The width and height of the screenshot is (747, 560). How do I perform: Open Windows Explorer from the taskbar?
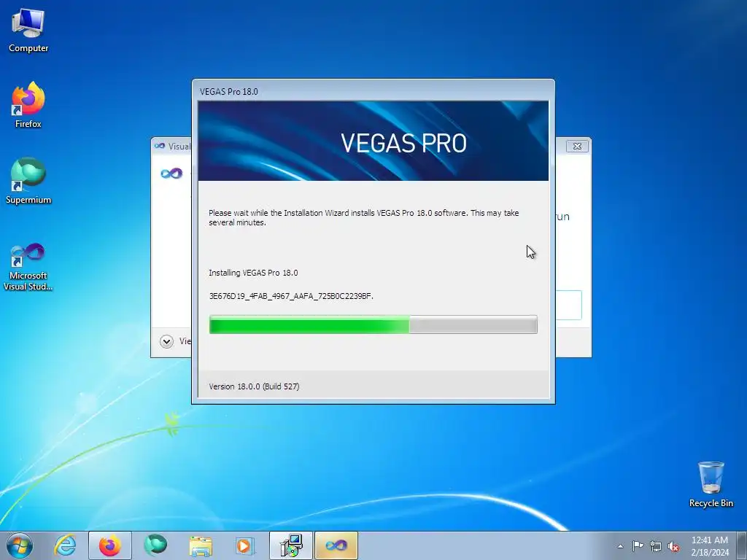(201, 545)
